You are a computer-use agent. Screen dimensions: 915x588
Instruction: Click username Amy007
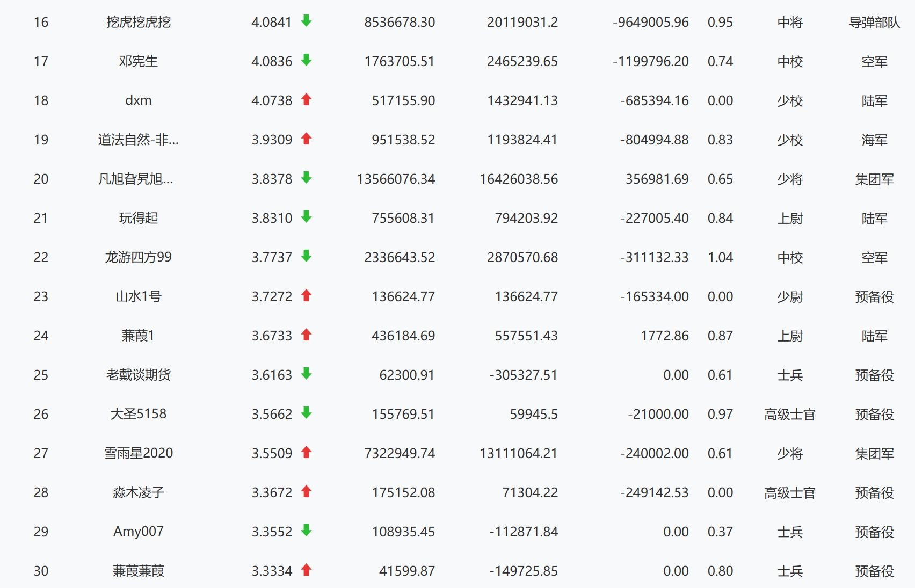(139, 532)
